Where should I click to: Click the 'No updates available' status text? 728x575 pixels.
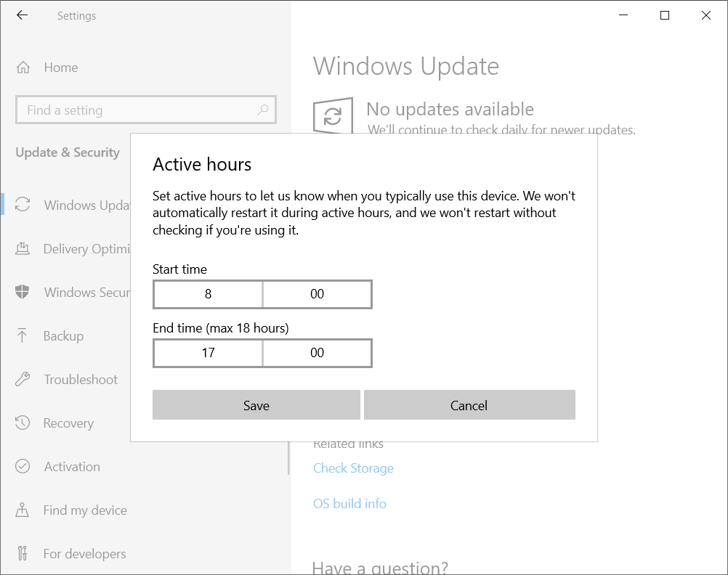coord(450,109)
